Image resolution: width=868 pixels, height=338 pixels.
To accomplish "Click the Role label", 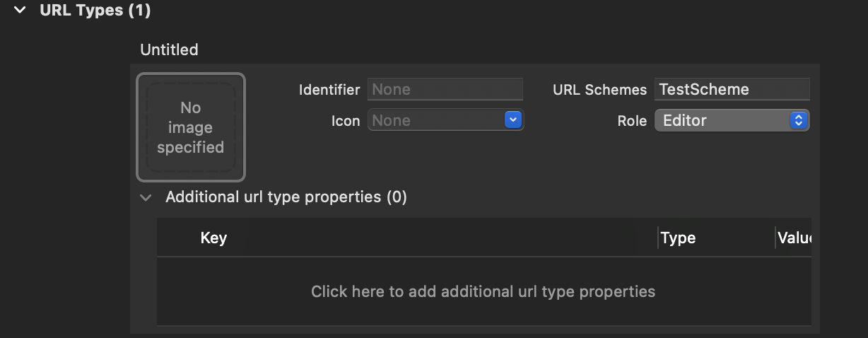I will click(632, 121).
